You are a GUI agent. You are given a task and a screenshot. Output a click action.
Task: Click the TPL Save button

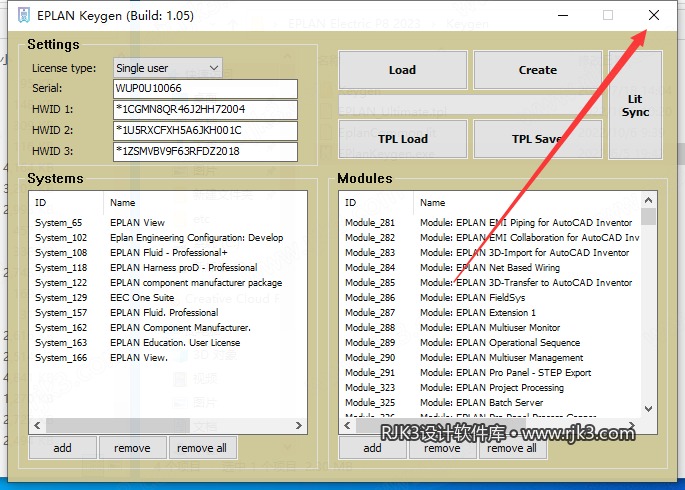538,139
